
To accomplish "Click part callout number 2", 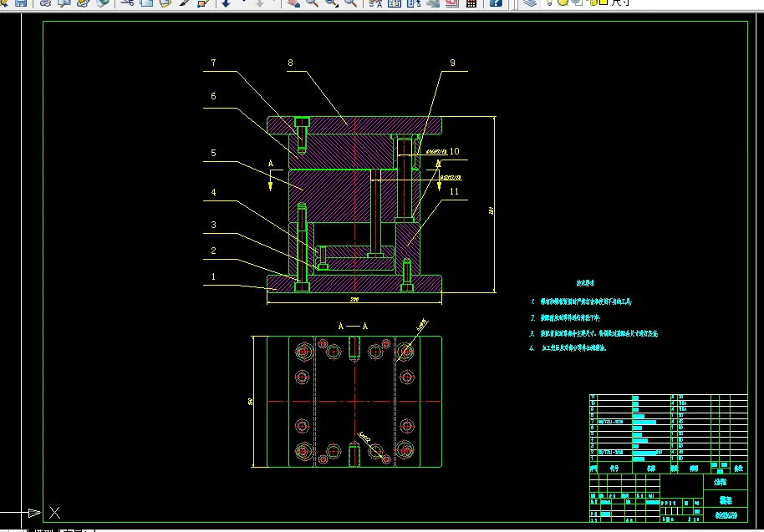I will pos(213,251).
